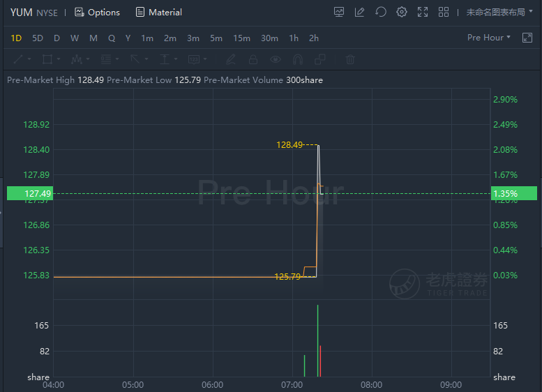
Task: Open the Pre Hour session dropdown
Action: pos(489,38)
